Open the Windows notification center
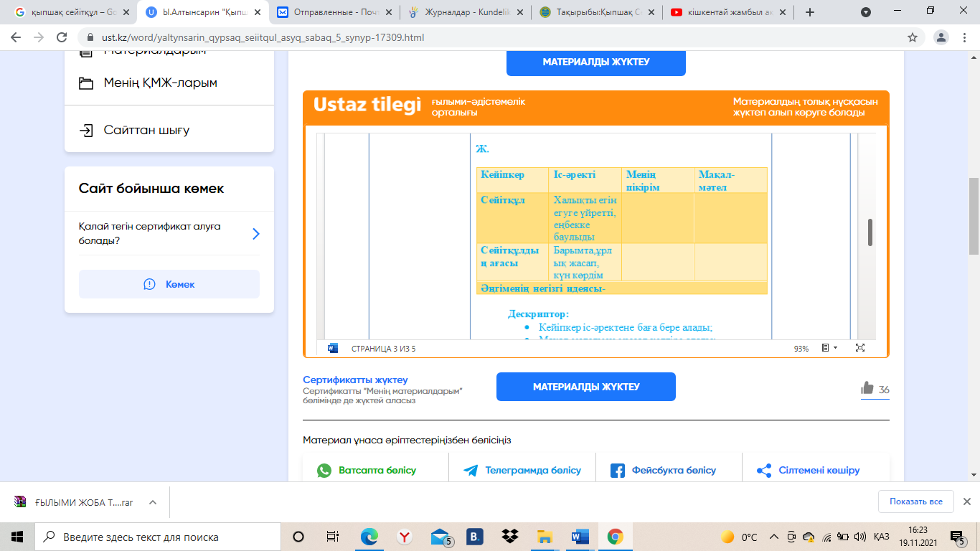This screenshot has height=551, width=980. pyautogui.click(x=956, y=537)
